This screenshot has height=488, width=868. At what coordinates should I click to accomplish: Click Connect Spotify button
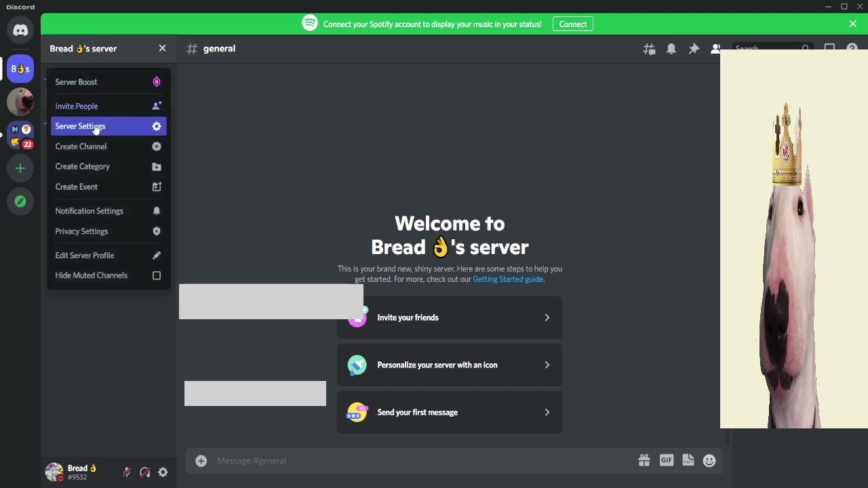click(573, 24)
